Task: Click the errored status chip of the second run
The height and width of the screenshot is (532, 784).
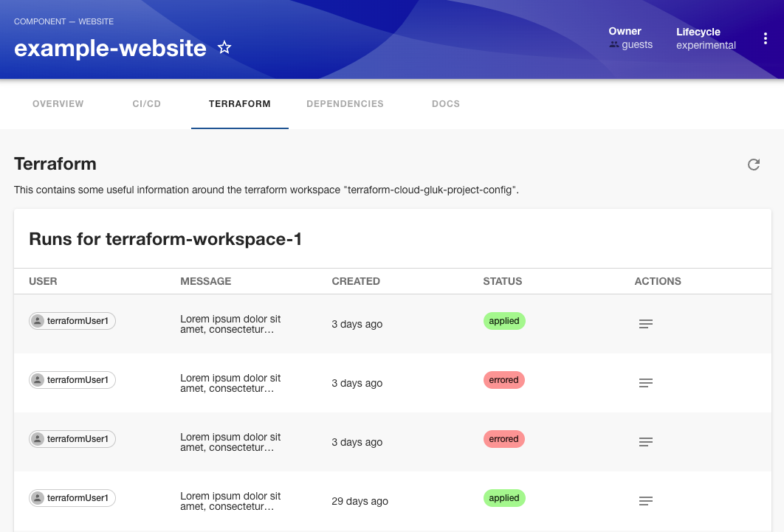Action: pos(503,380)
